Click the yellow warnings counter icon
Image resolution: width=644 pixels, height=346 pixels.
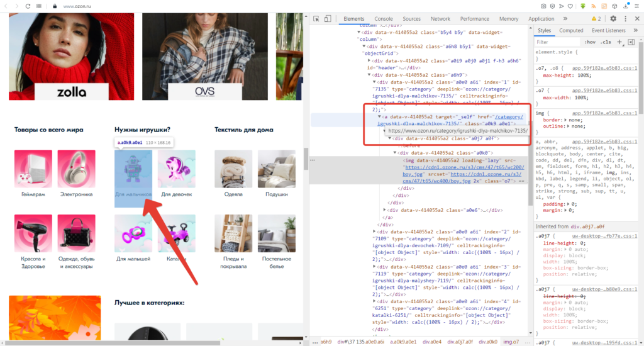[x=596, y=19]
